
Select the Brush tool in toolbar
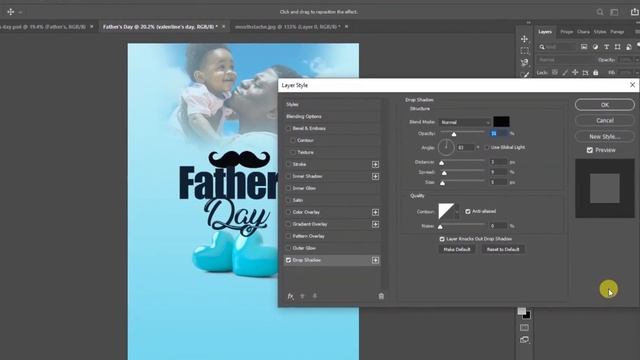click(x=524, y=74)
